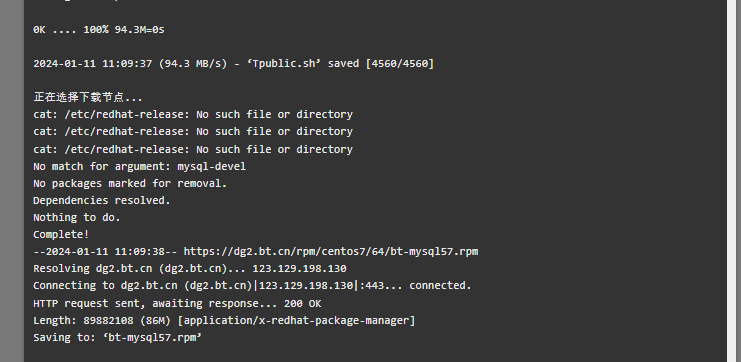
Task: Click the 'Resolving dg2.bt.cn' line
Action: point(190,268)
